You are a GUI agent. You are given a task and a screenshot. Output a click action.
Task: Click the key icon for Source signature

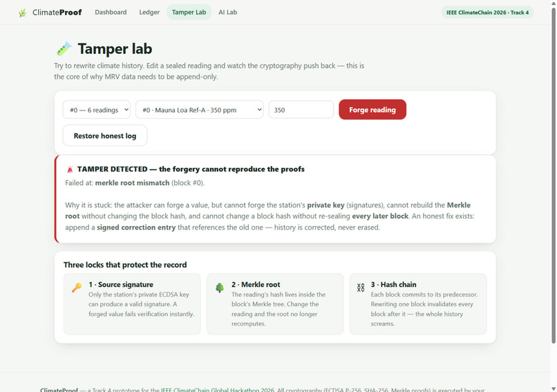(x=77, y=287)
